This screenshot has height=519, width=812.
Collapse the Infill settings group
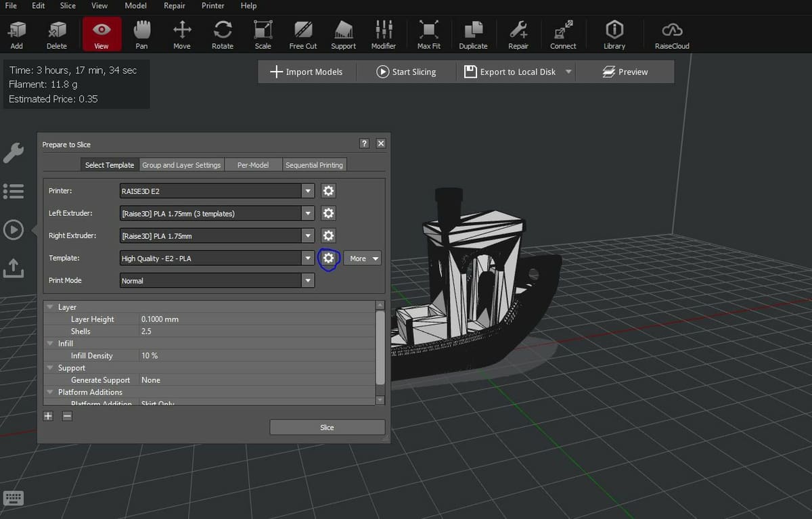pyautogui.click(x=50, y=343)
